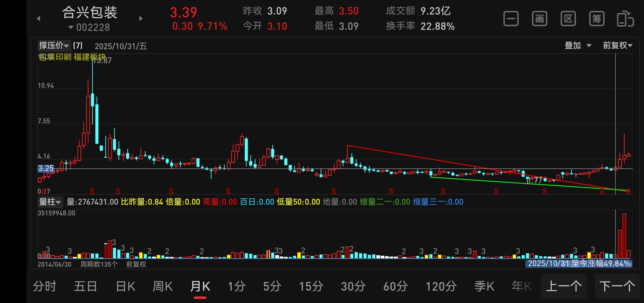Select the 60分 period tab
The image size is (644, 303).
point(396,286)
